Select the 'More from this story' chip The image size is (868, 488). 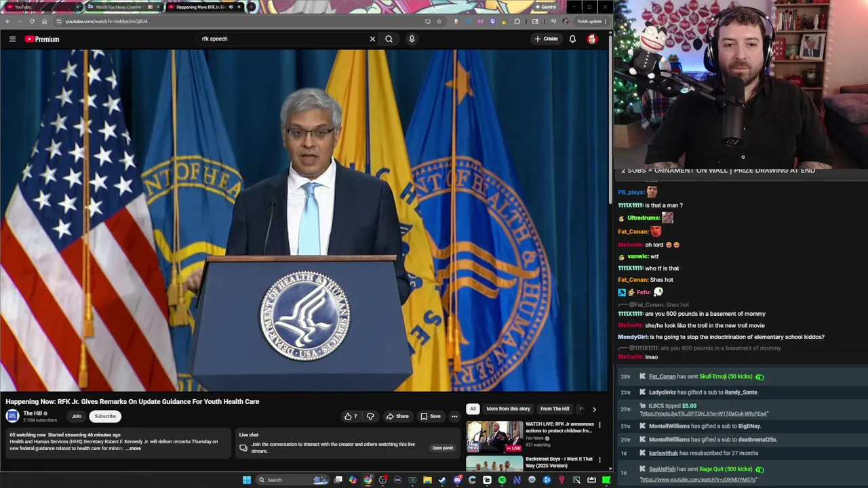[x=508, y=409]
